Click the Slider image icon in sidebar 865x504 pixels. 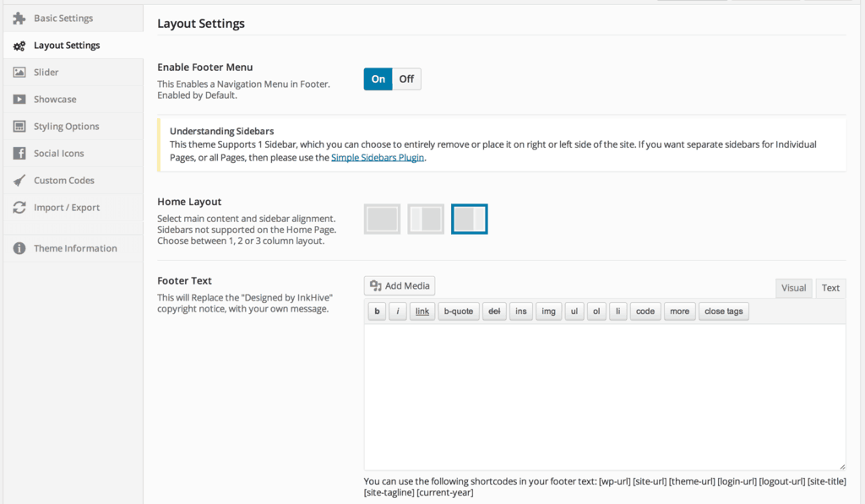pyautogui.click(x=19, y=73)
